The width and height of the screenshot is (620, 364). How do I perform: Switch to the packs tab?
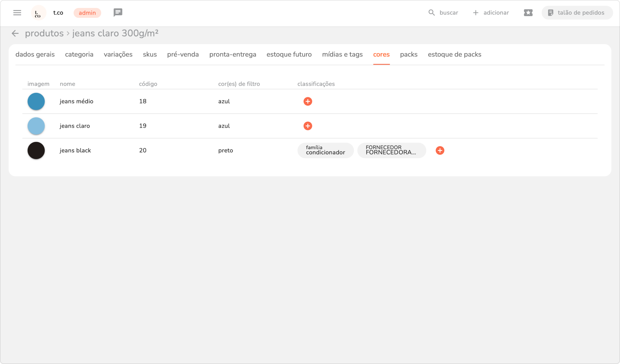click(x=409, y=55)
